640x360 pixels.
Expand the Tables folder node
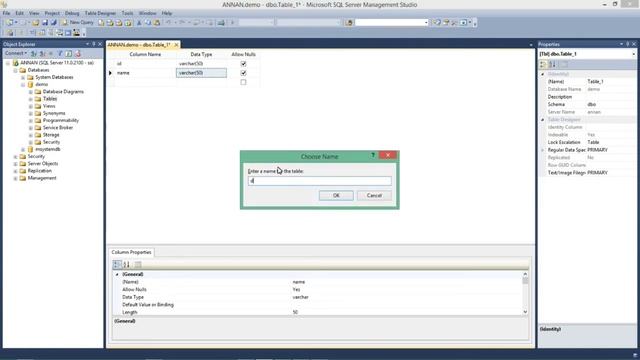click(31, 99)
